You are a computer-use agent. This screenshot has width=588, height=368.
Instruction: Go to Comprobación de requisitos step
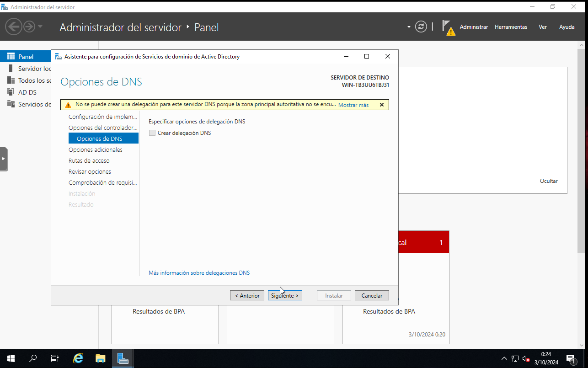click(x=103, y=182)
